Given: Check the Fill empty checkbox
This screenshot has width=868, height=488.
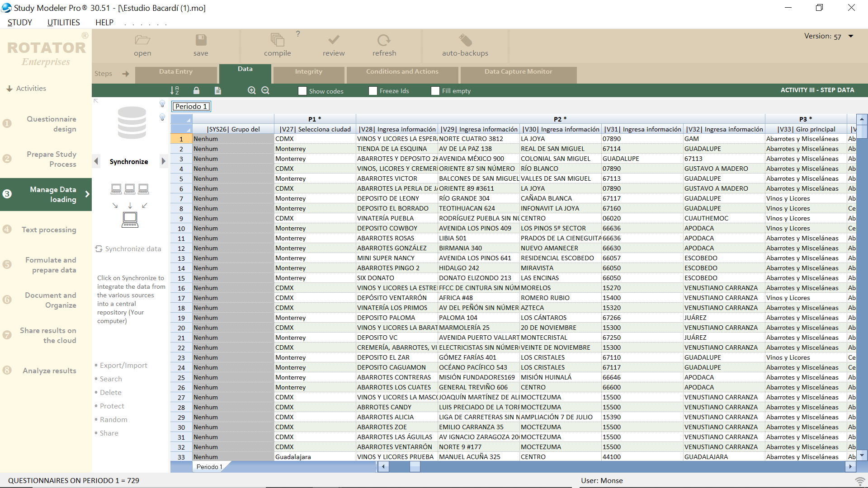Looking at the screenshot, I should 435,91.
